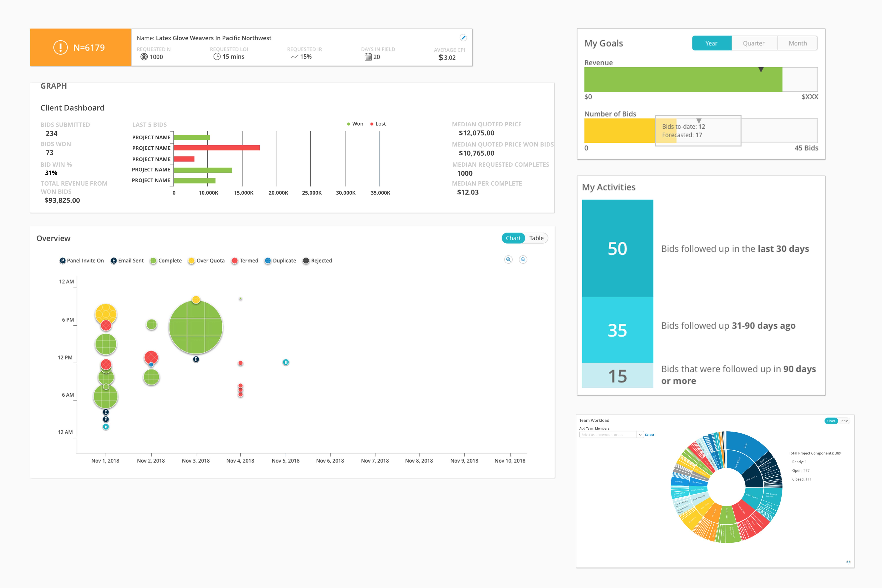Toggle the Won legend in Last 5 Bids

point(355,124)
